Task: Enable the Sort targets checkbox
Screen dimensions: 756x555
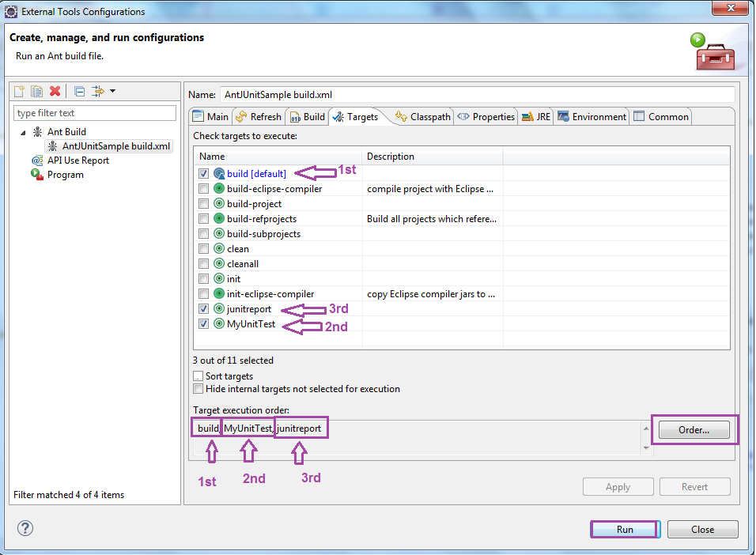Action: pos(198,376)
